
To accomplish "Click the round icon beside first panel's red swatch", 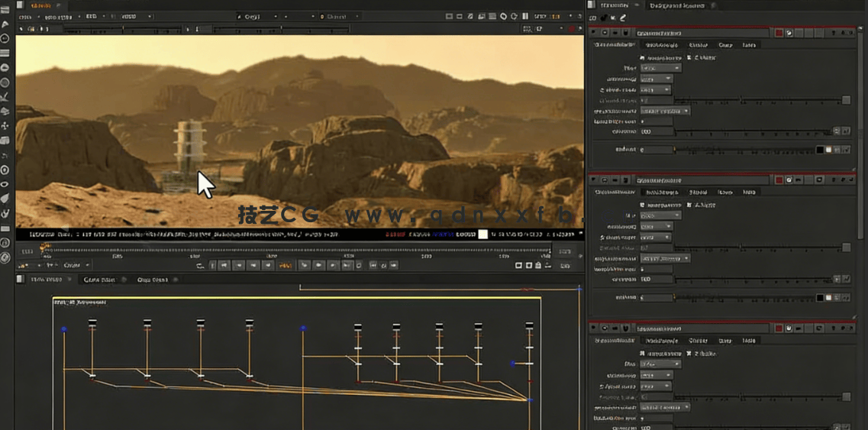I will click(789, 33).
